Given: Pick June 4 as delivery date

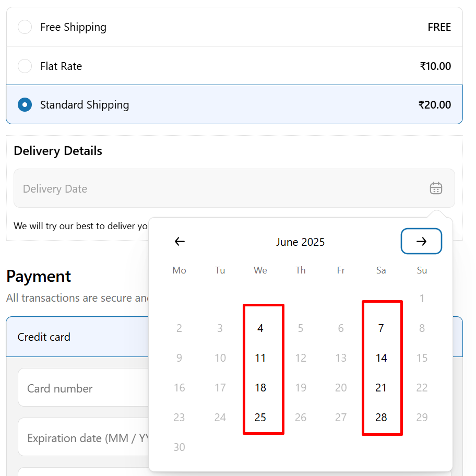Looking at the screenshot, I should (260, 328).
